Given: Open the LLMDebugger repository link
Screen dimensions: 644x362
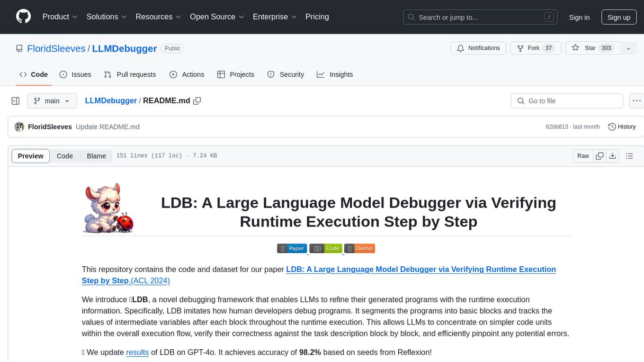Looking at the screenshot, I should tap(125, 48).
